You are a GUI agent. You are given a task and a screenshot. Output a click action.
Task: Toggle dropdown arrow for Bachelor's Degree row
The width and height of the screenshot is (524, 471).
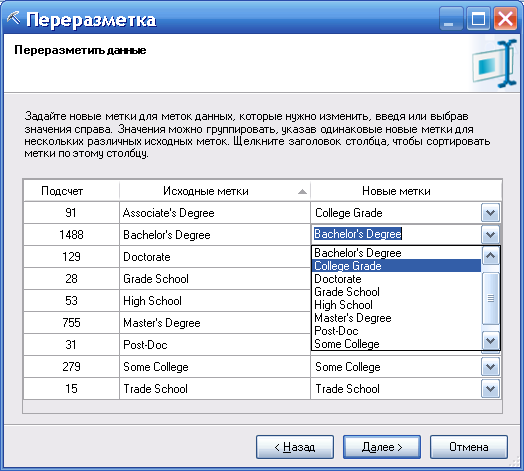point(490,234)
